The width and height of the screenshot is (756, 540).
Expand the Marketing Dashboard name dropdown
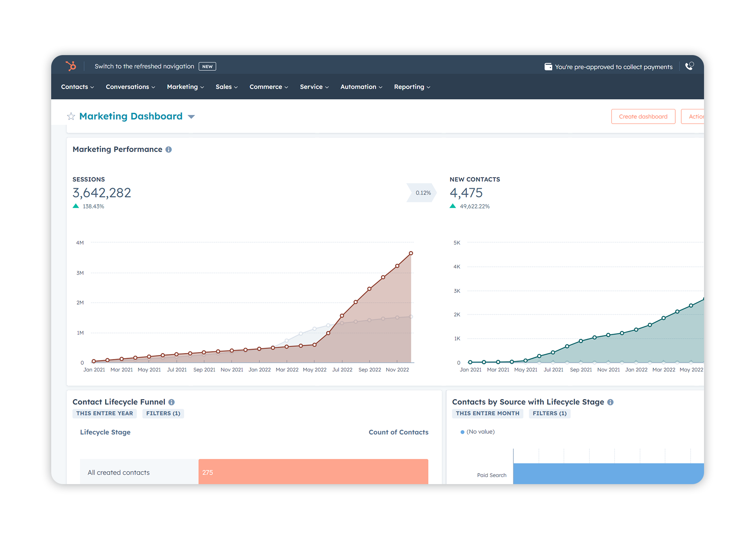tap(191, 117)
